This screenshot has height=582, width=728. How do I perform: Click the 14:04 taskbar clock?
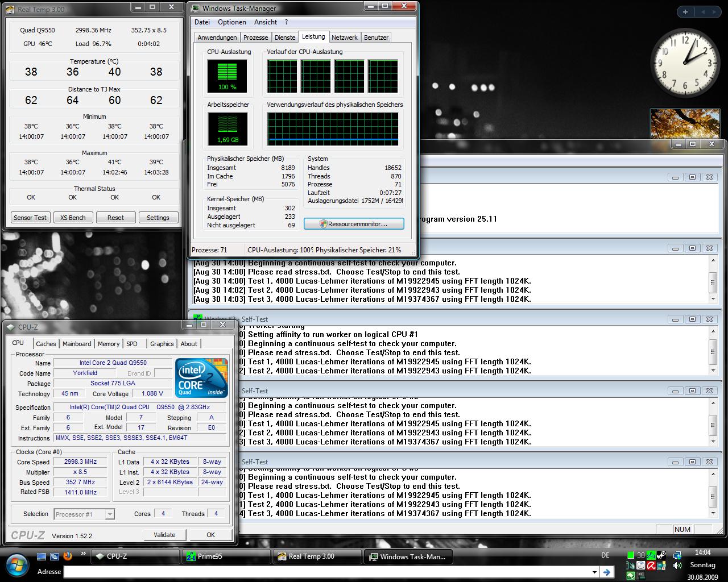click(703, 552)
